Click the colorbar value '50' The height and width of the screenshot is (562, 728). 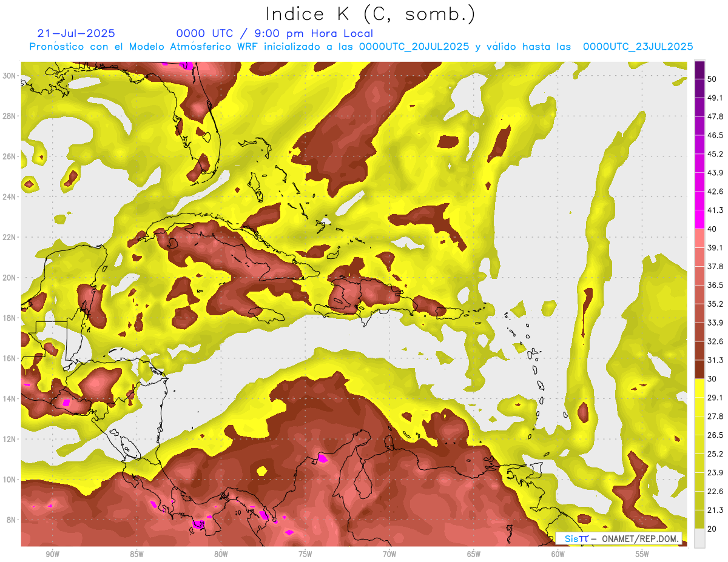pos(713,79)
